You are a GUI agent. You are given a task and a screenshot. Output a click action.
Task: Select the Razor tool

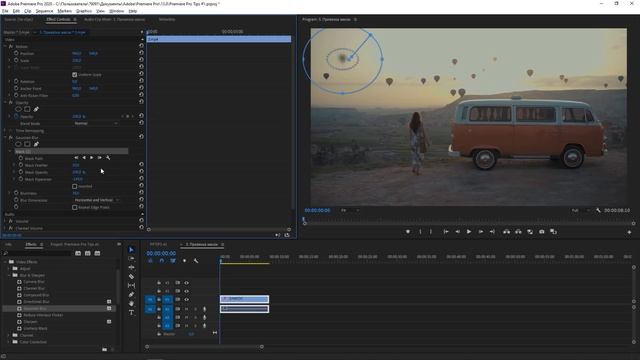tap(131, 276)
